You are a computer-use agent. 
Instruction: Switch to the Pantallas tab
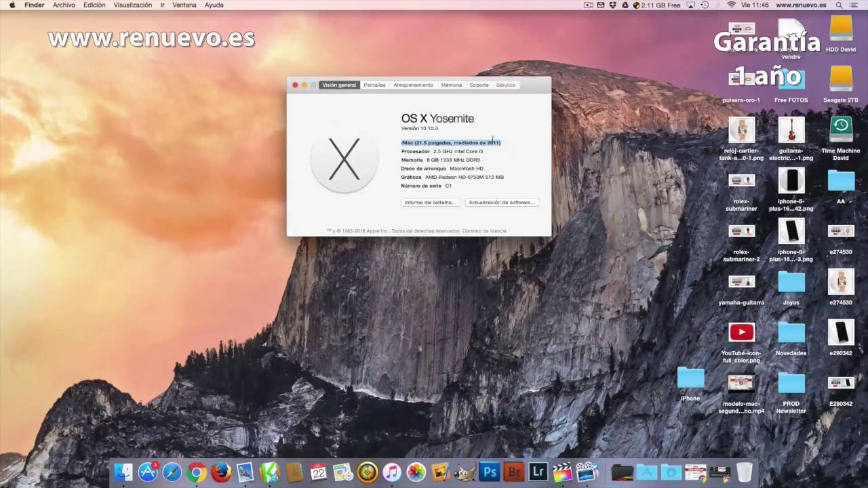point(374,85)
